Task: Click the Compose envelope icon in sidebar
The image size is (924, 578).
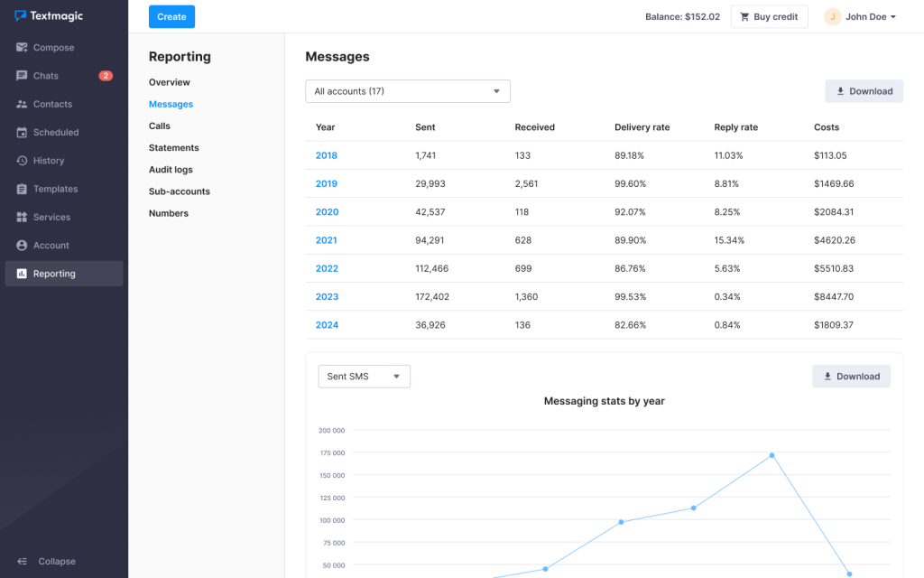Action: 22,48
